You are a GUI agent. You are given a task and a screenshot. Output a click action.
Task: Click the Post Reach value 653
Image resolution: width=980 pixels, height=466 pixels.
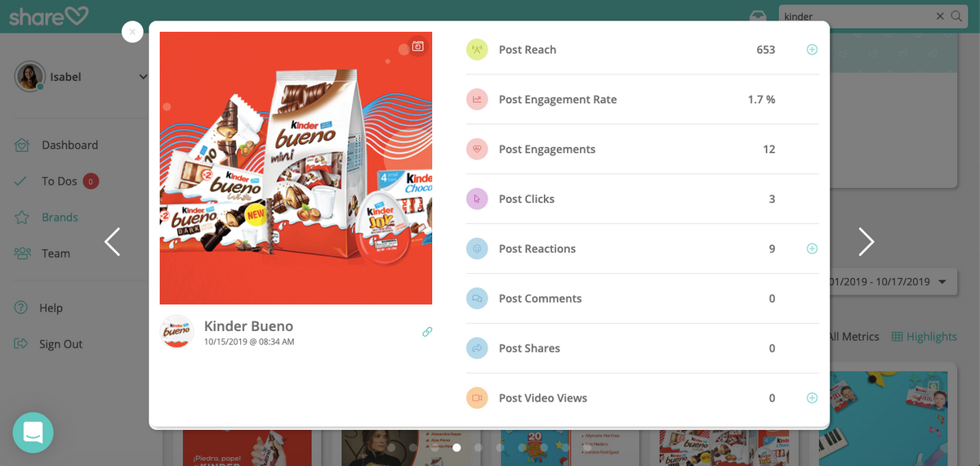tap(765, 50)
